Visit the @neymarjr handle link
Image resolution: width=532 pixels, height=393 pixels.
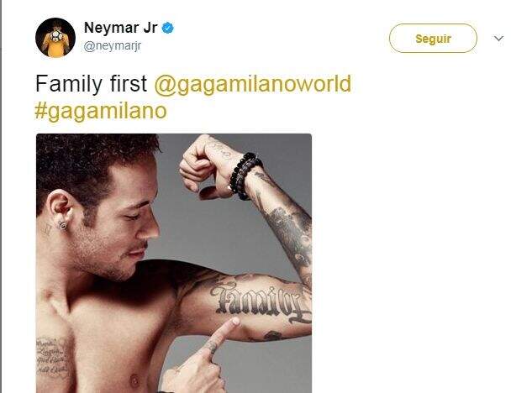coord(113,46)
